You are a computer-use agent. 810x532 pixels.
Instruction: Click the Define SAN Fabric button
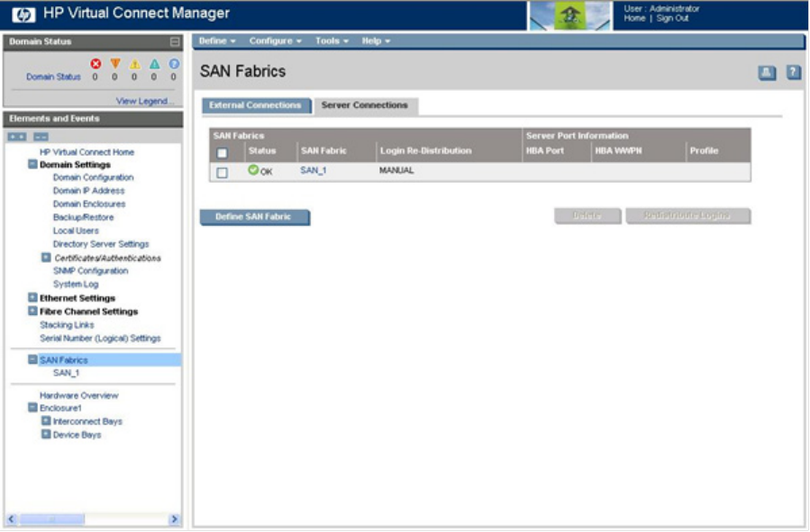coord(254,217)
